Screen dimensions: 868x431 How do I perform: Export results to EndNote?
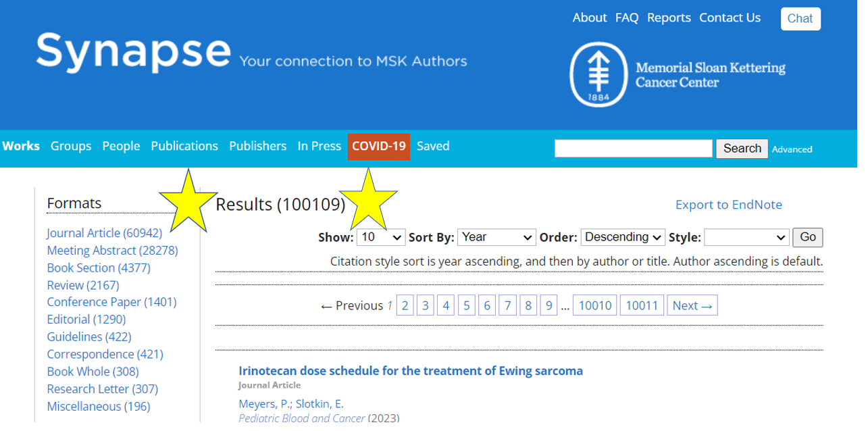[x=729, y=205]
